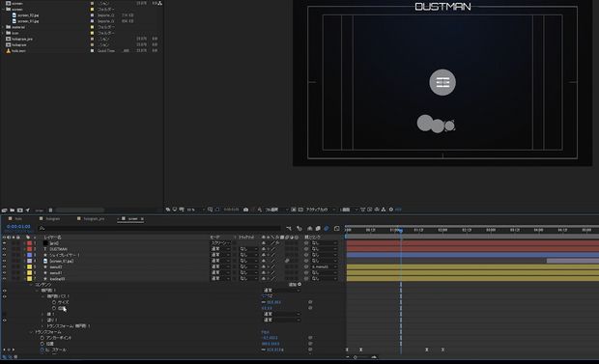Select the active screen timeline tab
The width and height of the screenshot is (599, 364).
(x=132, y=219)
